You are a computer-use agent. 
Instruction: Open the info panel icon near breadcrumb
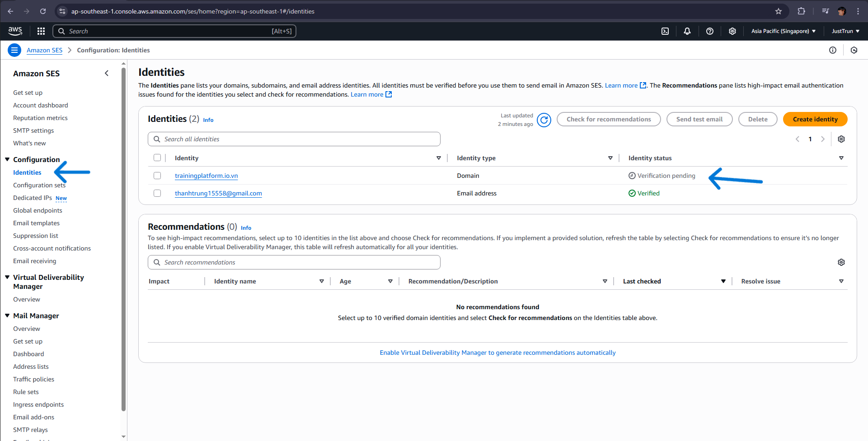click(833, 50)
